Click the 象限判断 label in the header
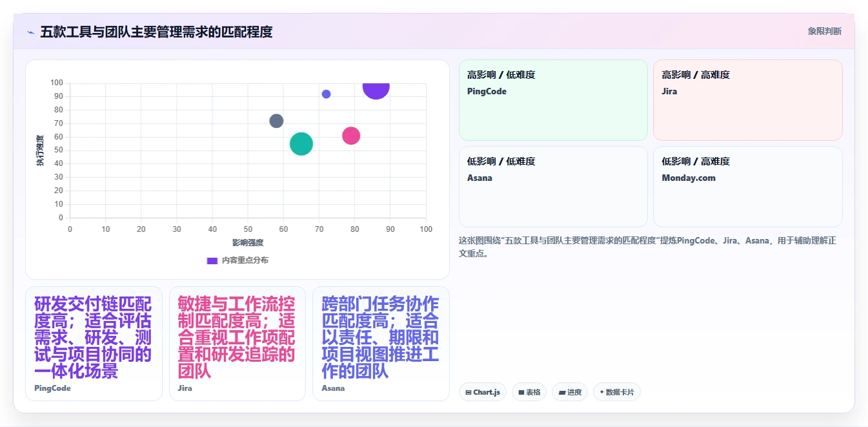This screenshot has width=868, height=427. pyautogui.click(x=824, y=31)
